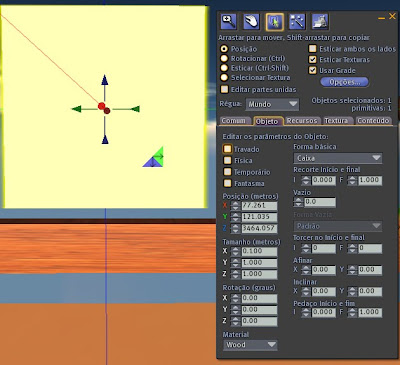Viewport: 400px width, 365px height.
Task: Click the Recorte final F value field
Action: pyautogui.click(x=370, y=180)
